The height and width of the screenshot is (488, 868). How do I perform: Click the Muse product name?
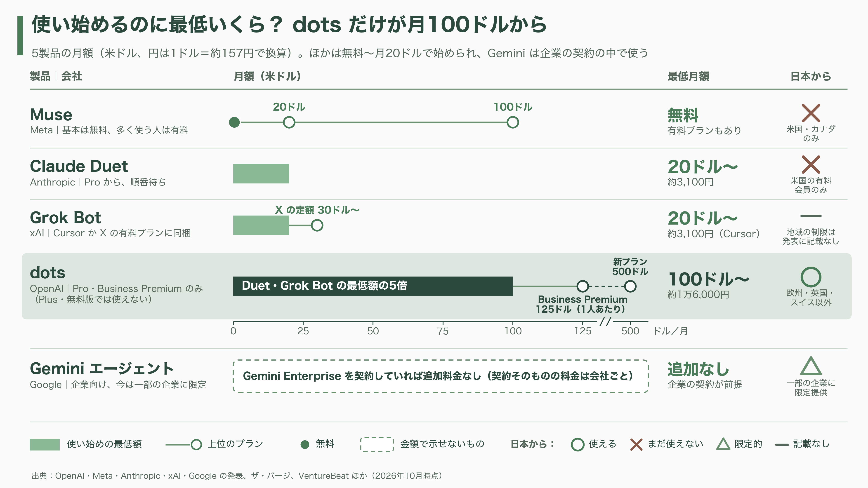tap(51, 115)
